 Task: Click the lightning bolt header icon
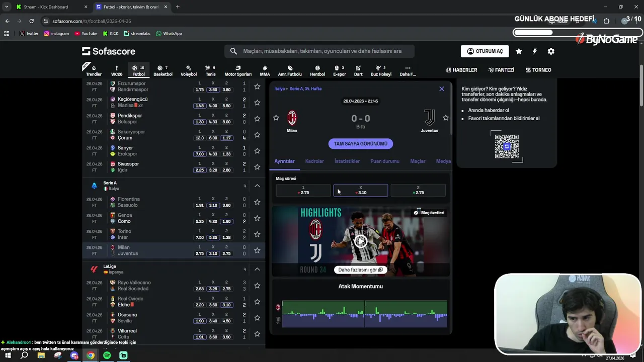[x=535, y=51]
